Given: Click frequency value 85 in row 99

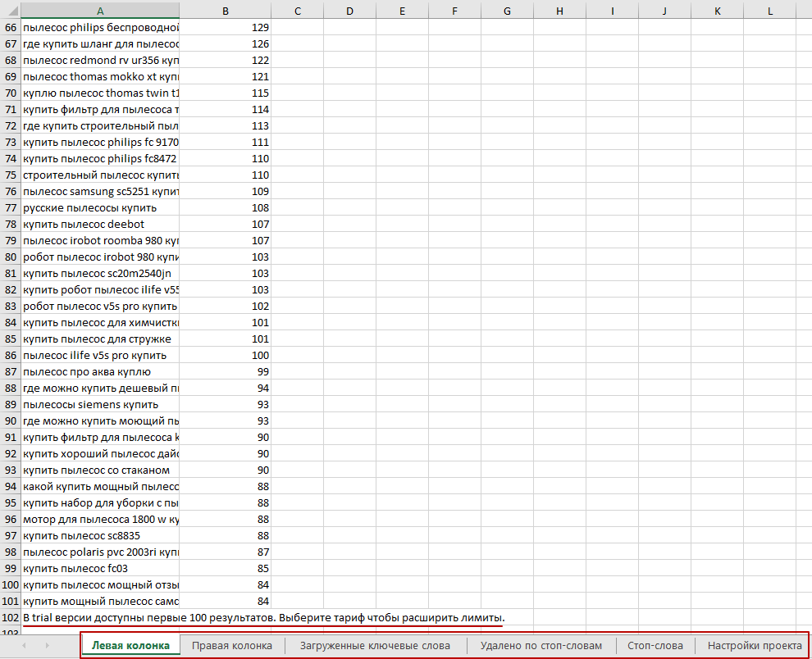Looking at the screenshot, I should pyautogui.click(x=226, y=568).
